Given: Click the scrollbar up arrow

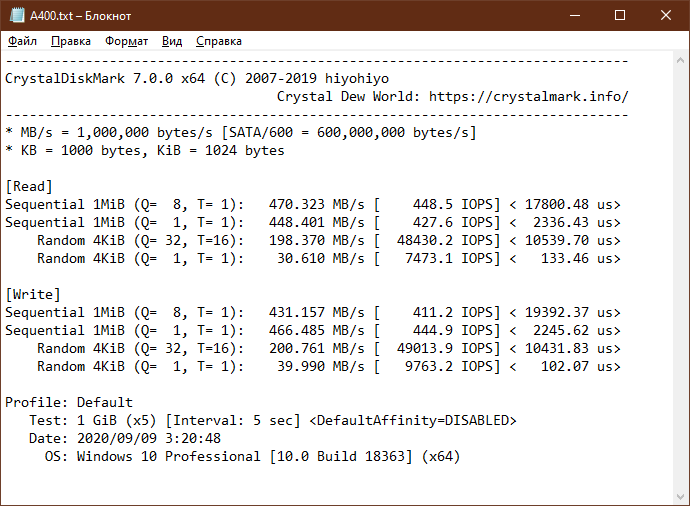Looking at the screenshot, I should pyautogui.click(x=680, y=61).
